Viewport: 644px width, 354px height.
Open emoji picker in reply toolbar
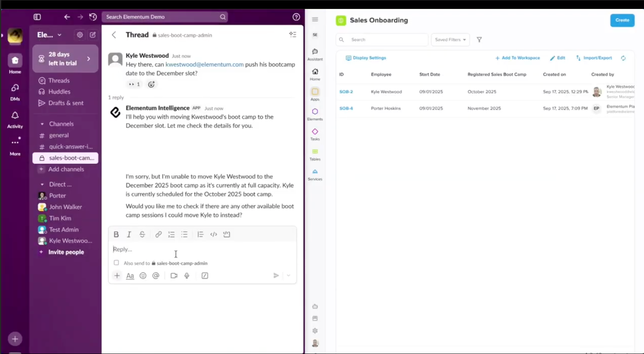pyautogui.click(x=143, y=276)
